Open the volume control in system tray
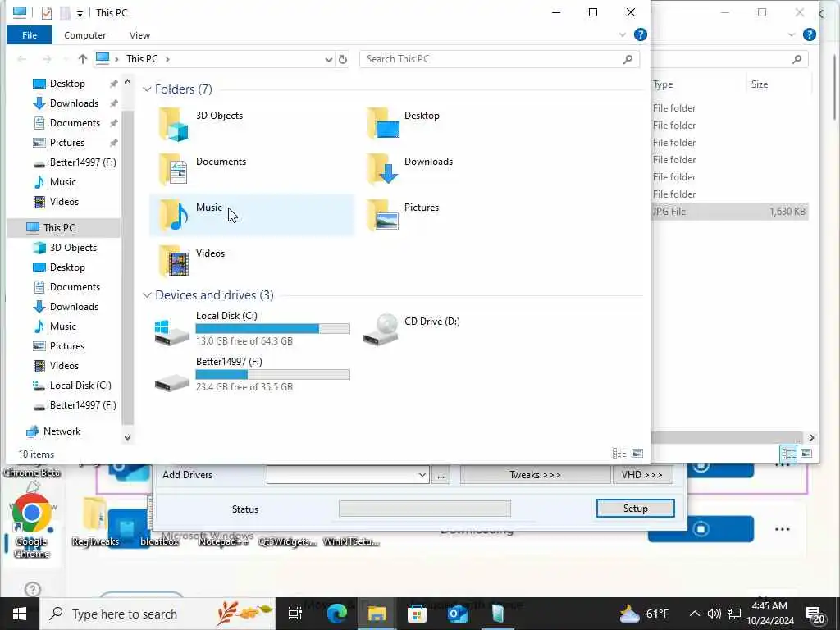This screenshot has height=630, width=840. tap(714, 614)
